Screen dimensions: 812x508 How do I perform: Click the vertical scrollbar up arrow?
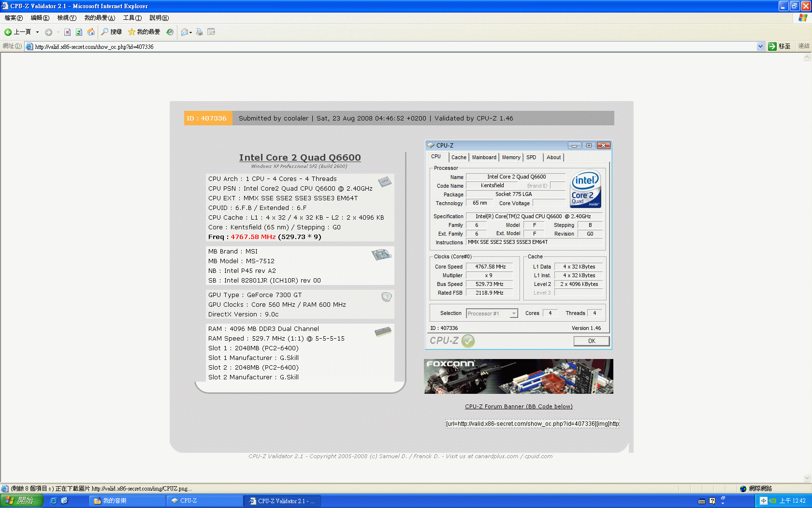[807, 58]
